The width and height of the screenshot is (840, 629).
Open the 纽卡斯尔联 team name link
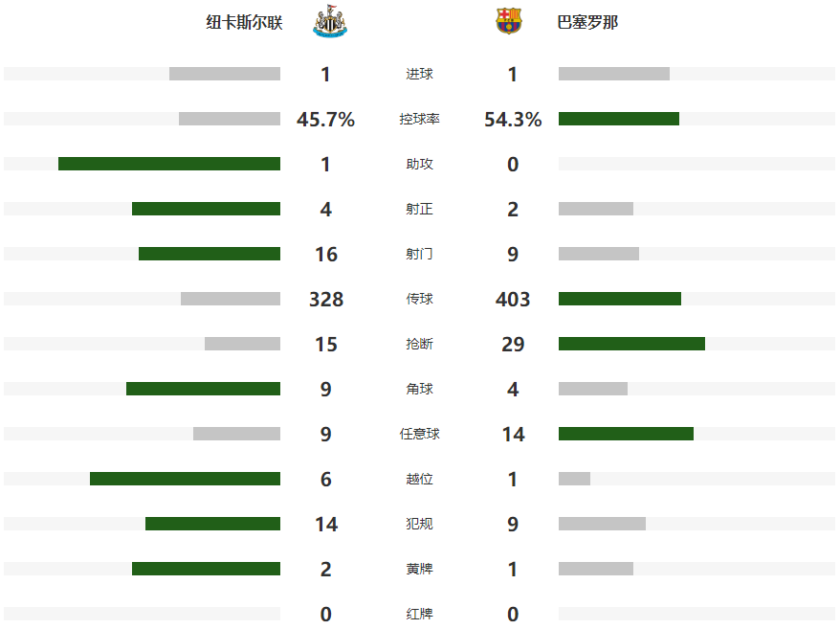[x=245, y=22]
